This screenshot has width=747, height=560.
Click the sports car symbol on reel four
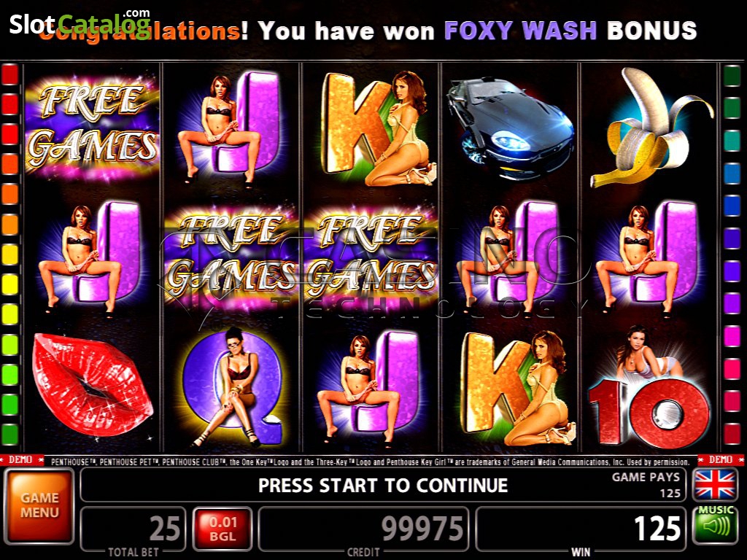pyautogui.click(x=510, y=129)
